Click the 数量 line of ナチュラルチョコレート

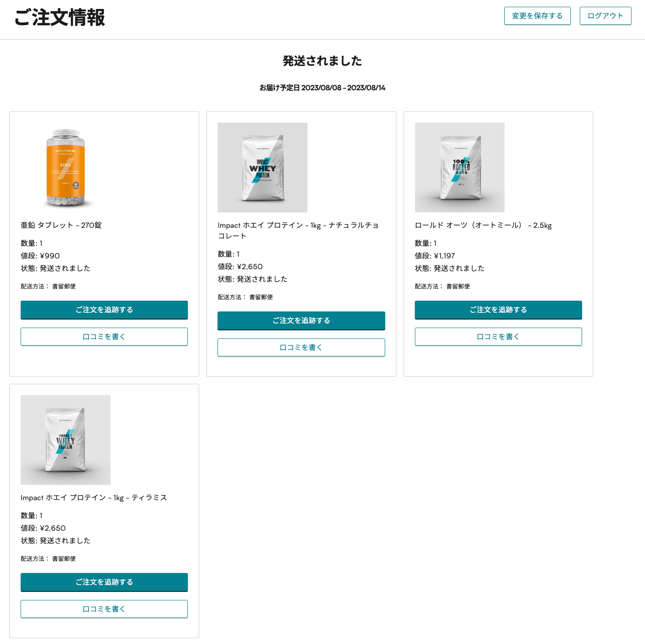pyautogui.click(x=229, y=254)
